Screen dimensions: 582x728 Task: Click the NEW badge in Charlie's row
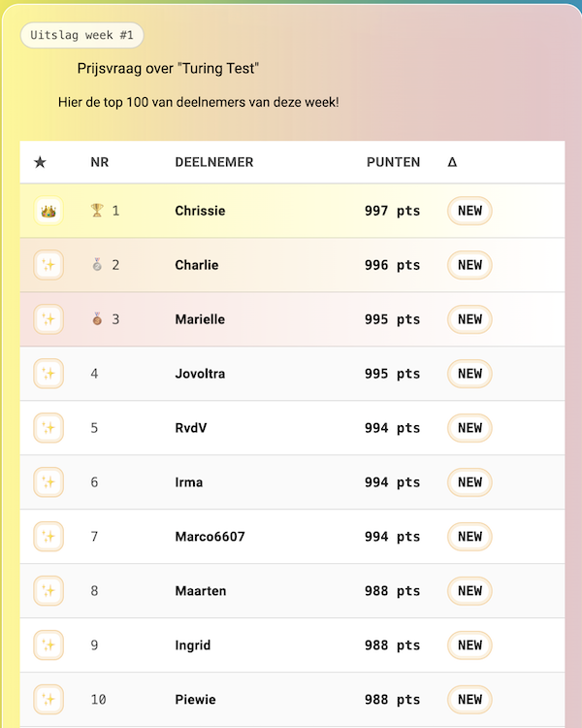(x=469, y=265)
